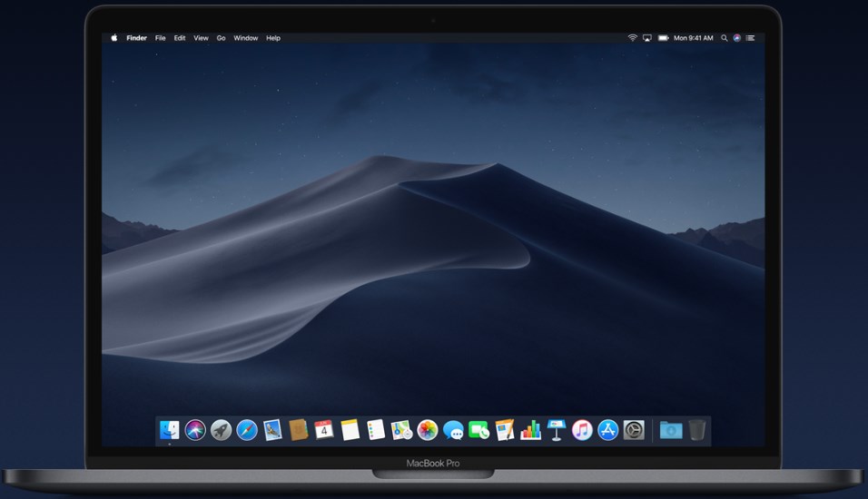Image resolution: width=868 pixels, height=499 pixels.
Task: Open the File menu
Action: [161, 38]
